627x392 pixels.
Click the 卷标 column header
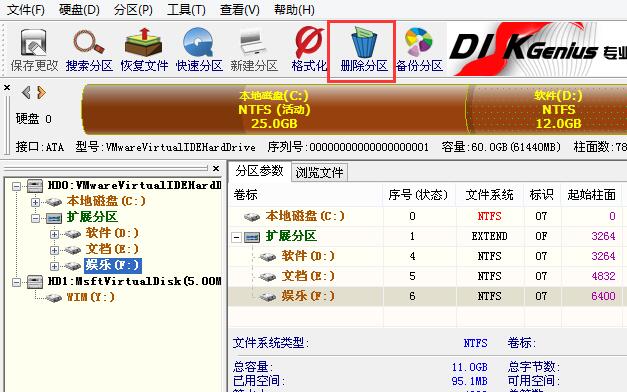click(x=306, y=195)
